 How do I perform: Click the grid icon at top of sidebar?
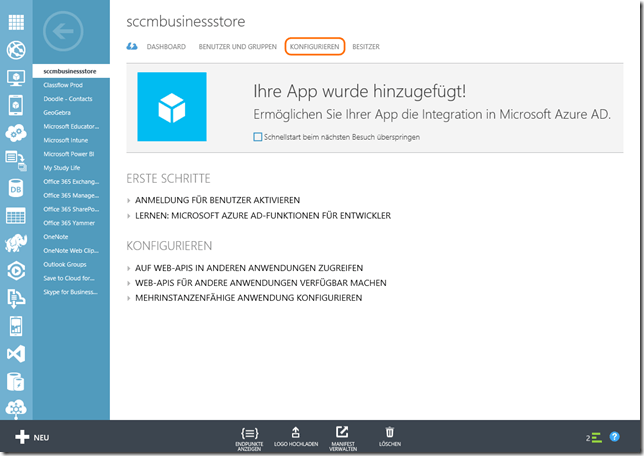tap(16, 20)
